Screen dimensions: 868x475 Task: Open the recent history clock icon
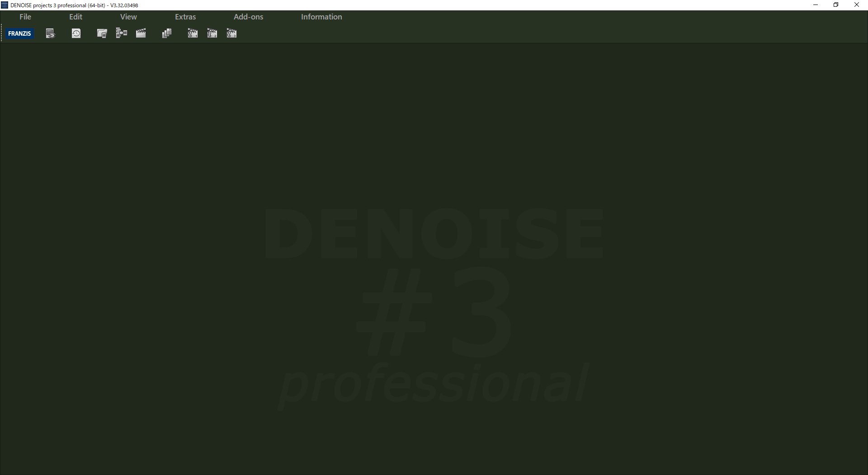tap(76, 33)
